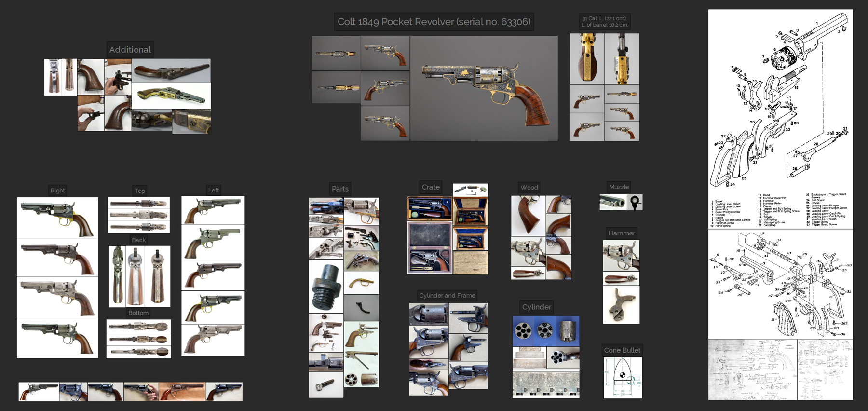Click the isolated hammer part image
The height and width of the screenshot is (411, 868).
(621, 305)
